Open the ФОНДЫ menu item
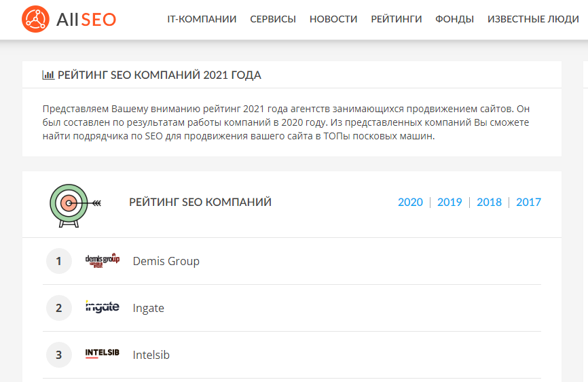Image resolution: width=588 pixels, height=382 pixels. click(454, 19)
